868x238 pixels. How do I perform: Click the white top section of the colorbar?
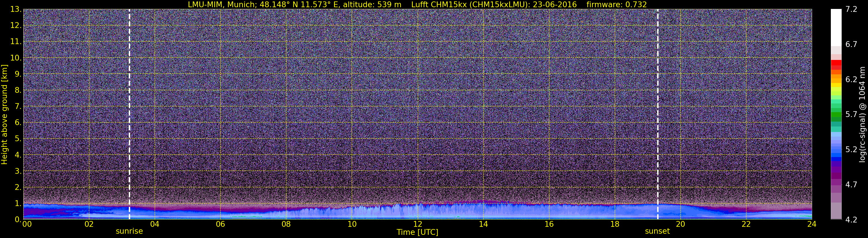coord(836,27)
